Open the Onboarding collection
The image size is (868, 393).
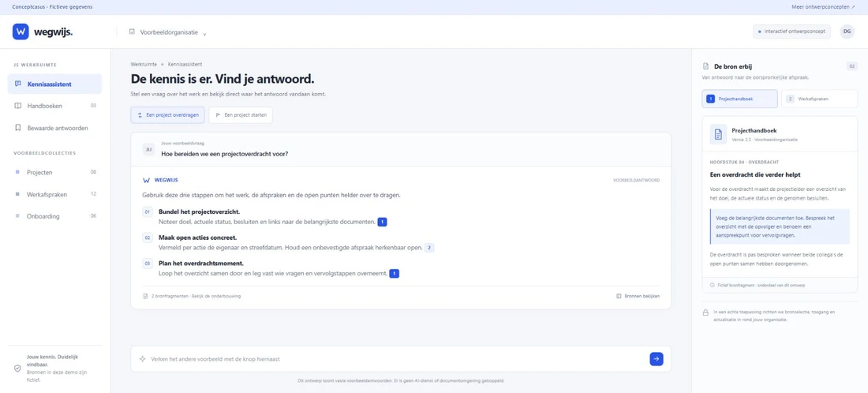click(54, 216)
